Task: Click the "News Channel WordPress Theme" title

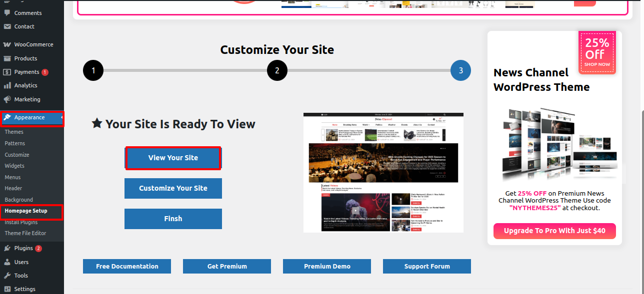Action: [541, 80]
